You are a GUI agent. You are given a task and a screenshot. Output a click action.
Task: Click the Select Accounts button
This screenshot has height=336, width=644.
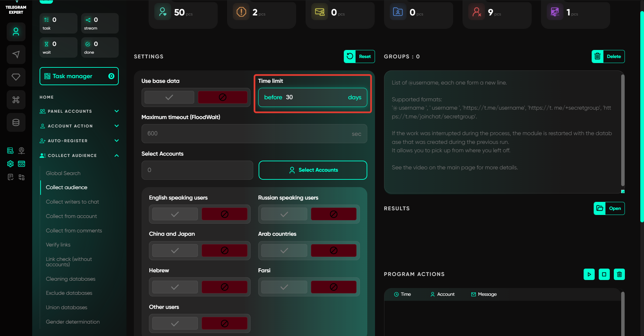(313, 170)
